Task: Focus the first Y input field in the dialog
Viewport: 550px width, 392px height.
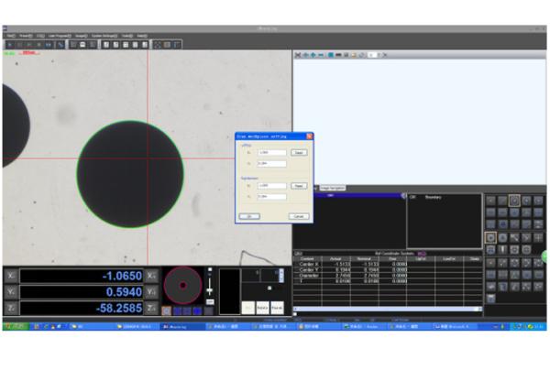Action: pyautogui.click(x=272, y=164)
